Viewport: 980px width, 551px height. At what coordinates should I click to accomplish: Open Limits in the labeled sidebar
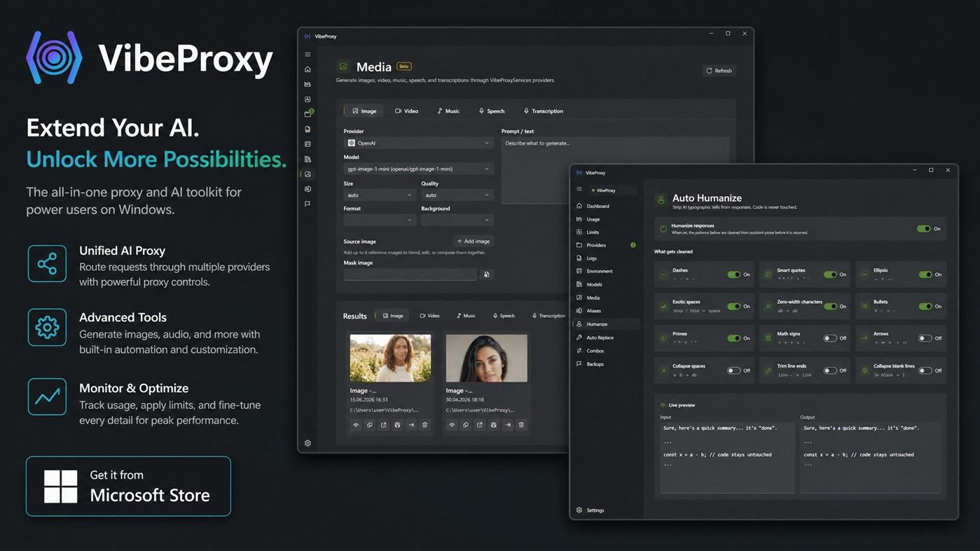click(x=606, y=232)
